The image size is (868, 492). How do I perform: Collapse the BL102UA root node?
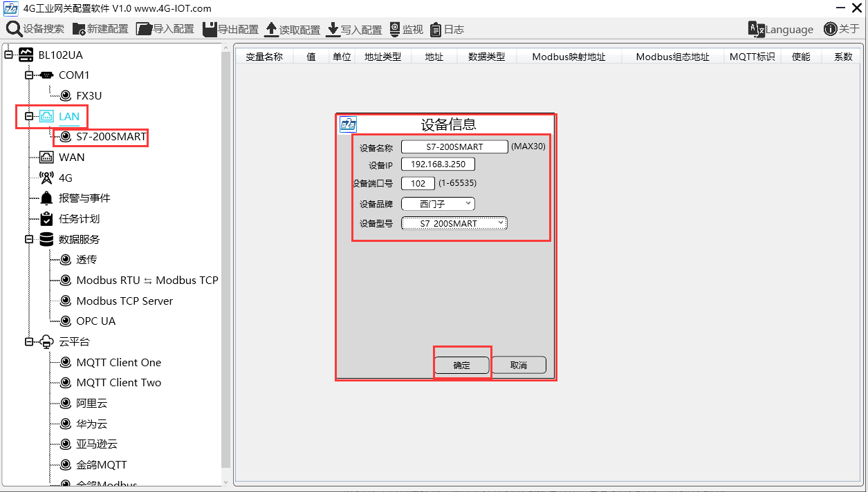(9, 55)
